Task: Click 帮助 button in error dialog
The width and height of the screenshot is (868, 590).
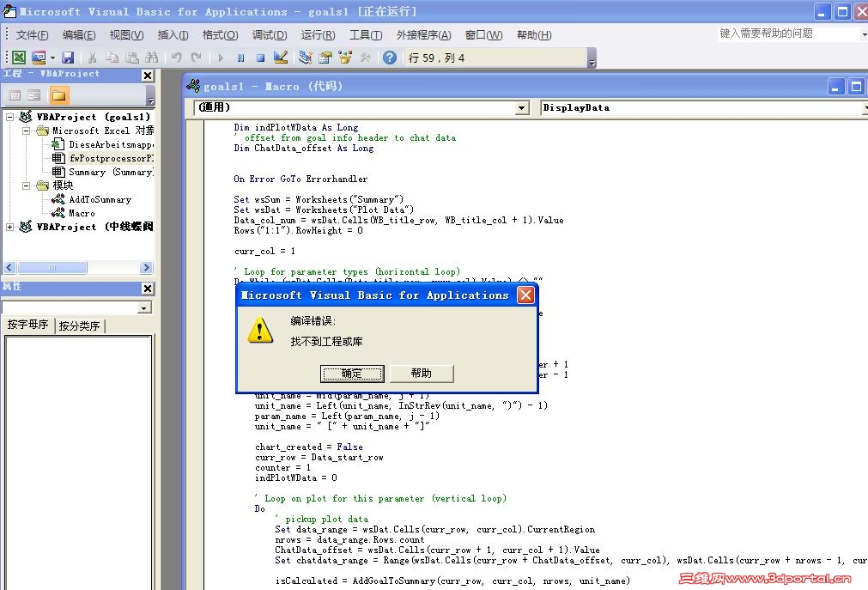Action: 422,374
